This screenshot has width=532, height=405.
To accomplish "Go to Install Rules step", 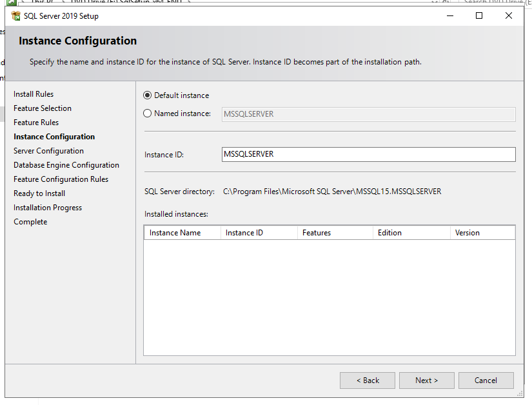I will (x=34, y=94).
